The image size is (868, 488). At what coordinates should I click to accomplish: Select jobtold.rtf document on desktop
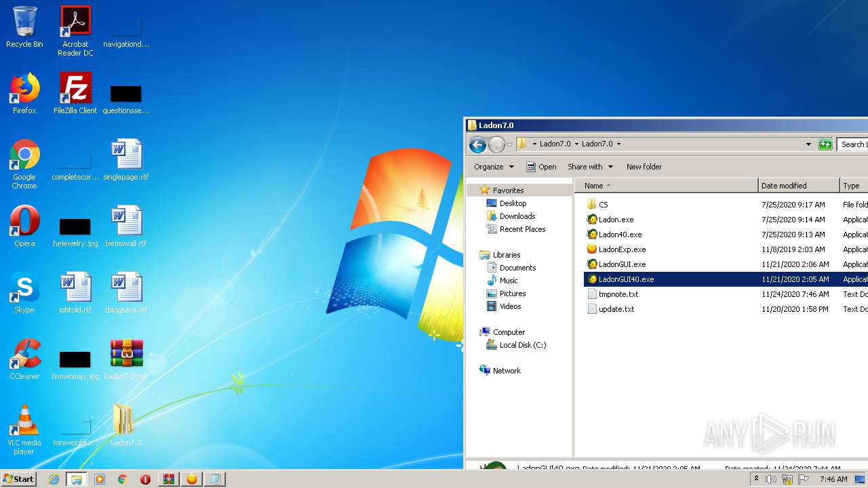(75, 293)
